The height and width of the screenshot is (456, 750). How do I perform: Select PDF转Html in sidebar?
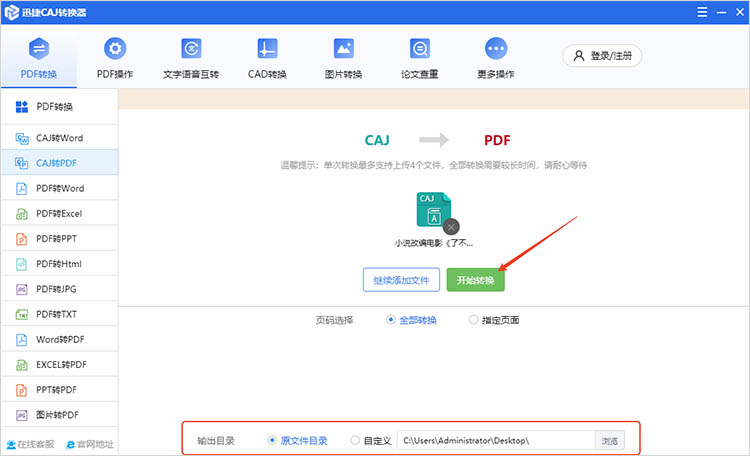pyautogui.click(x=59, y=264)
